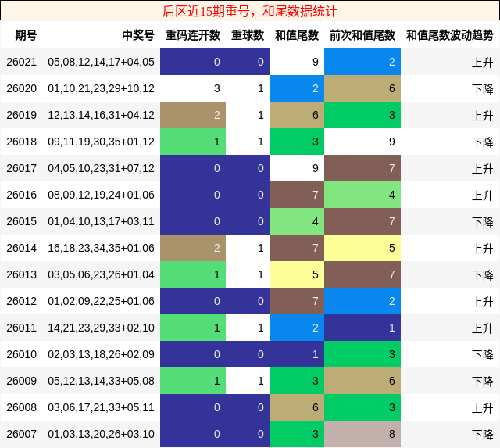The image size is (500, 448).
Task: Select winning numbers 04,05,10,23,31+07,12
Action: coord(101,168)
